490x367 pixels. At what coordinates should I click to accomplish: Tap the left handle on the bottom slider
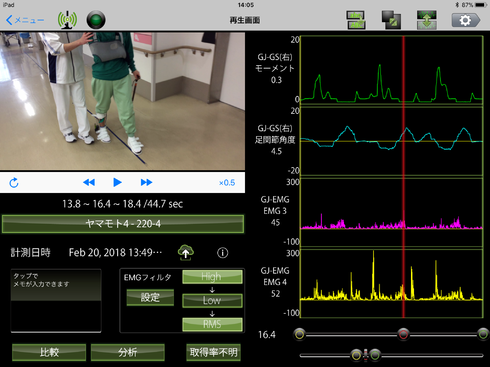(x=356, y=355)
